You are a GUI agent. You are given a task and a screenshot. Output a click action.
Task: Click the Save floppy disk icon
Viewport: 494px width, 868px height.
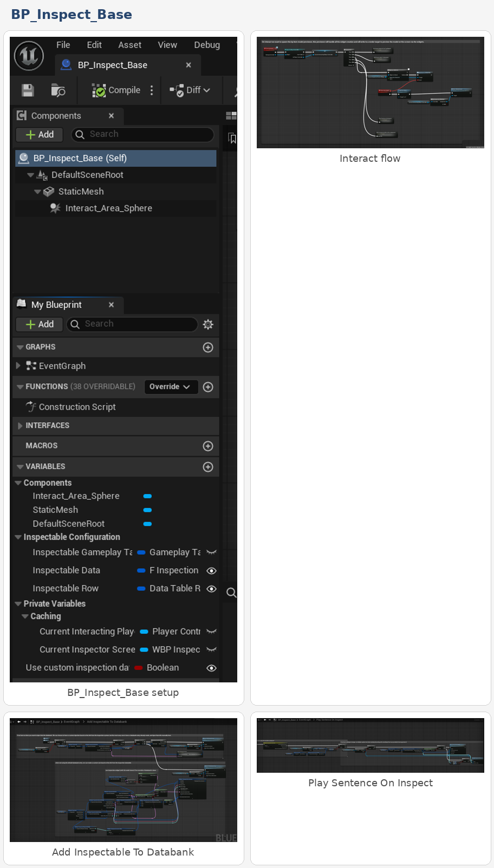coord(28,90)
